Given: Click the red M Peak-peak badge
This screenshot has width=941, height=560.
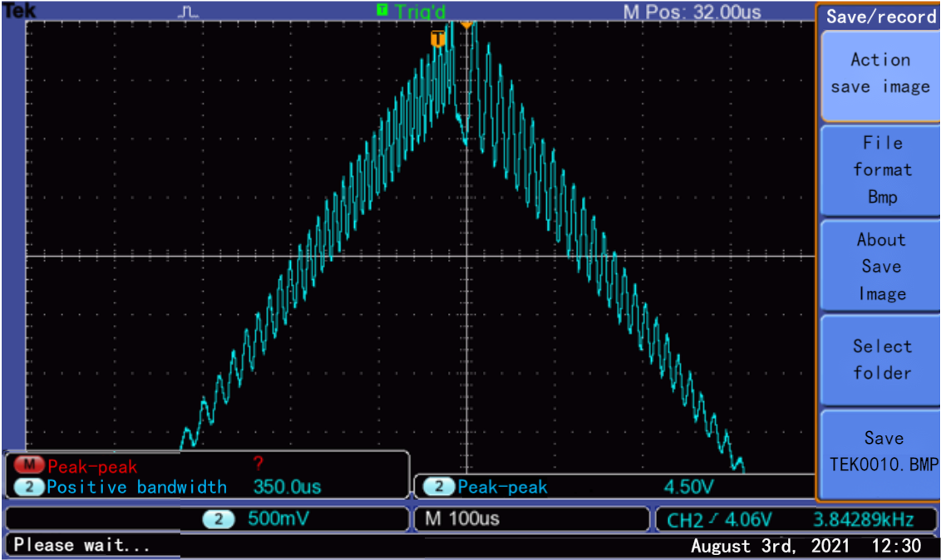Looking at the screenshot, I should coord(29,467).
